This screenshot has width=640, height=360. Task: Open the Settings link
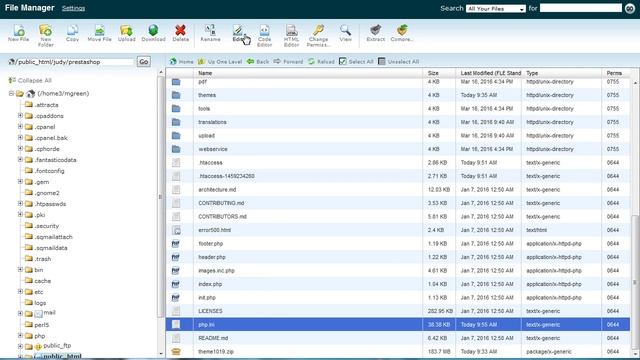(x=73, y=8)
